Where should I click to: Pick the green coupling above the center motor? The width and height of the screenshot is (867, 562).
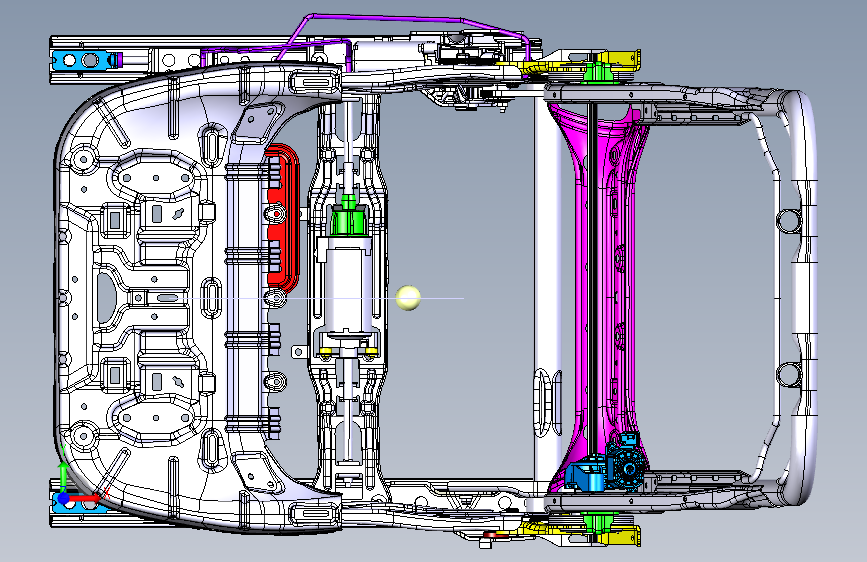[x=348, y=218]
